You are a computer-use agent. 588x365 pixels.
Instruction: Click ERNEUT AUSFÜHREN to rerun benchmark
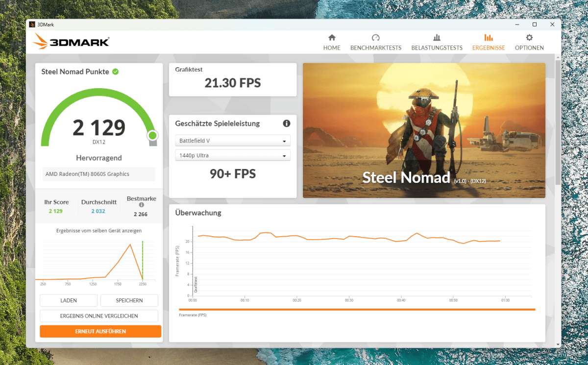click(x=100, y=331)
